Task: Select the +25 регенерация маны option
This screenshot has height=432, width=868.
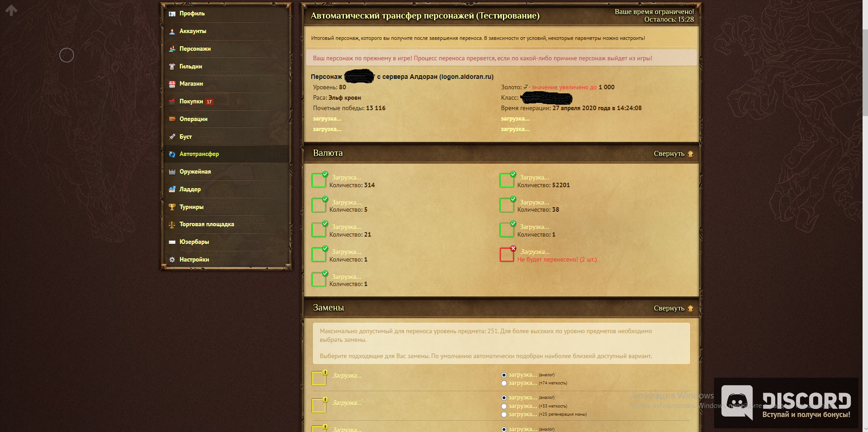Action: tap(504, 415)
